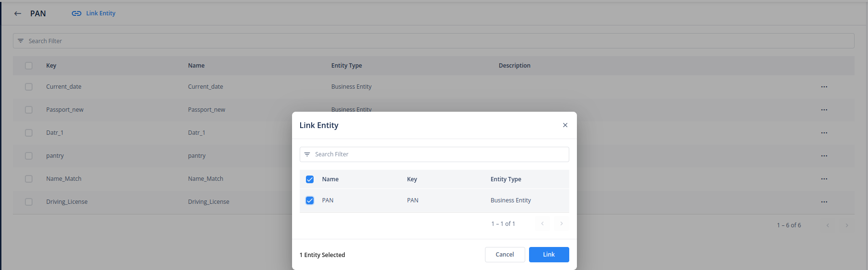
Task: Open more options for Name_Match row
Action: click(x=823, y=179)
